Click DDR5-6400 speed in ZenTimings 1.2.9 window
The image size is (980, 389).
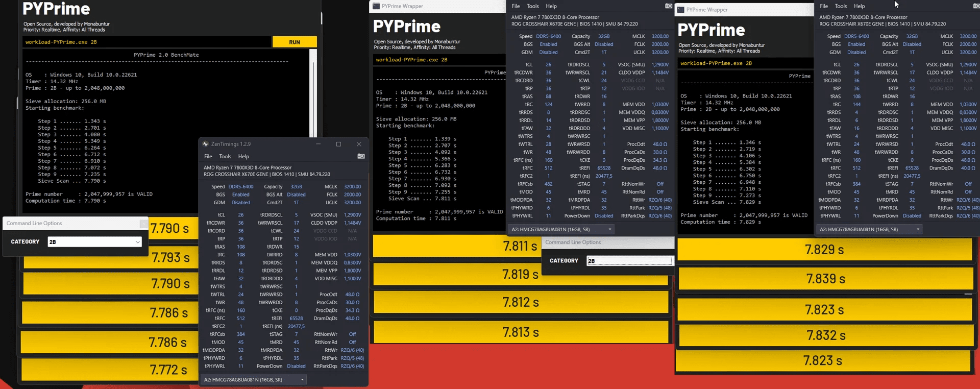click(x=241, y=187)
